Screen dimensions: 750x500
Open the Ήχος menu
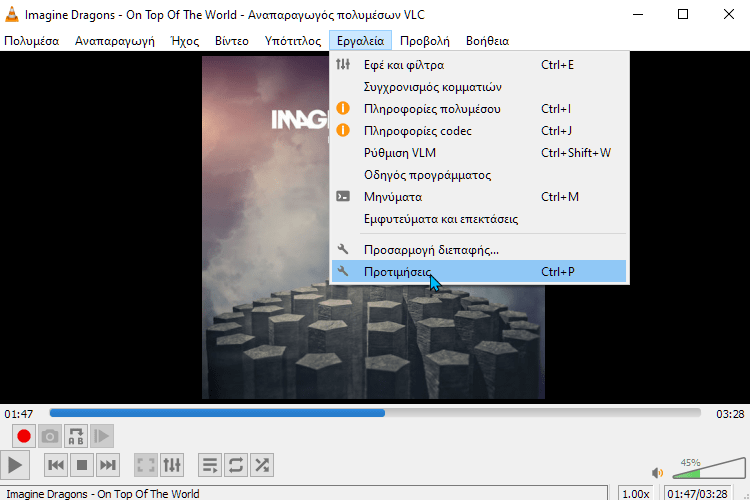[x=185, y=41]
